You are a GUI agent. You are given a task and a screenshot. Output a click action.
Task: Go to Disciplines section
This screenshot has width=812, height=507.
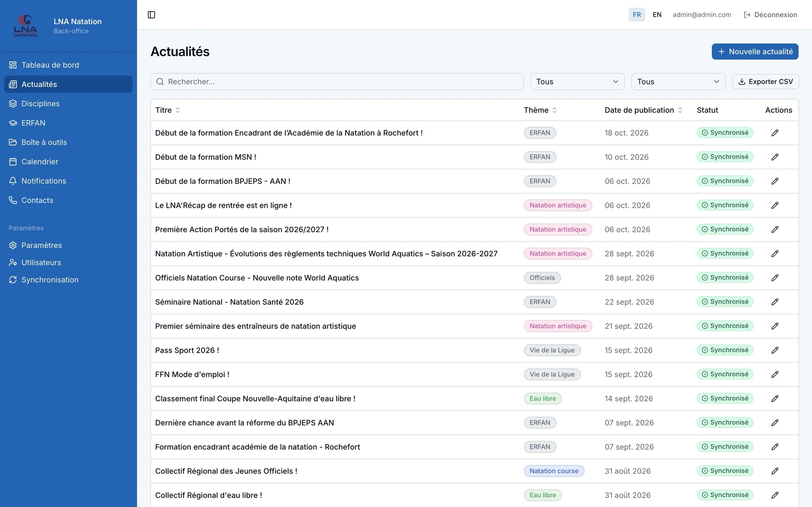68,104
